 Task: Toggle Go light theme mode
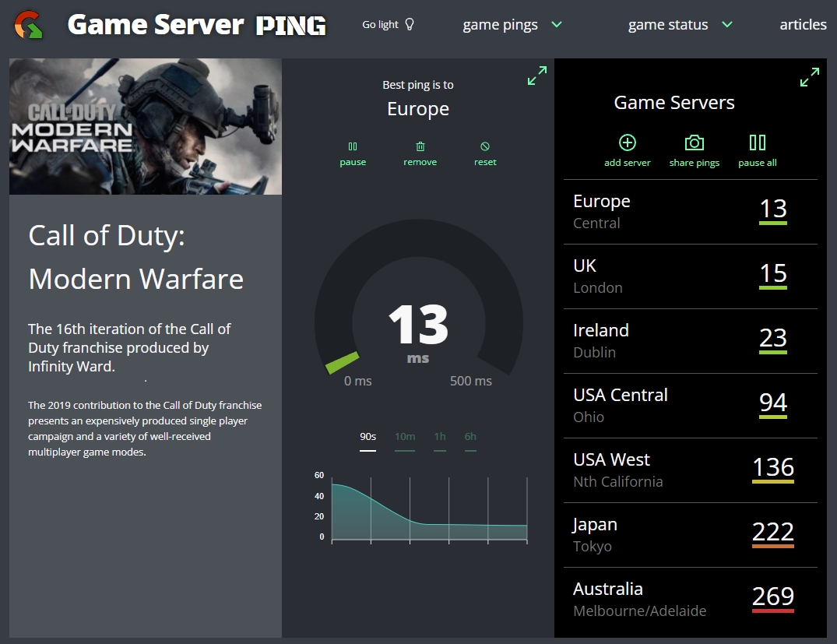[x=386, y=24]
